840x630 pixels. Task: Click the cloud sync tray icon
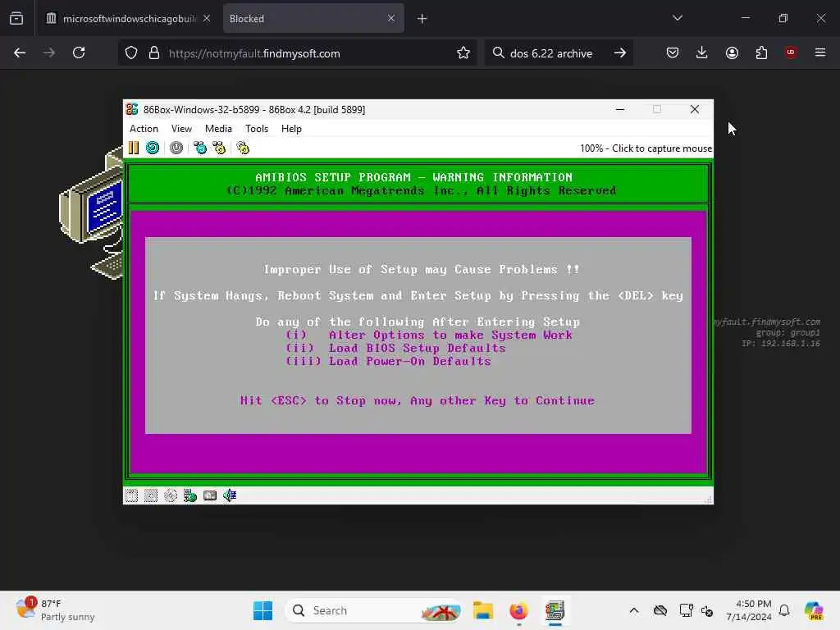pyautogui.click(x=660, y=610)
